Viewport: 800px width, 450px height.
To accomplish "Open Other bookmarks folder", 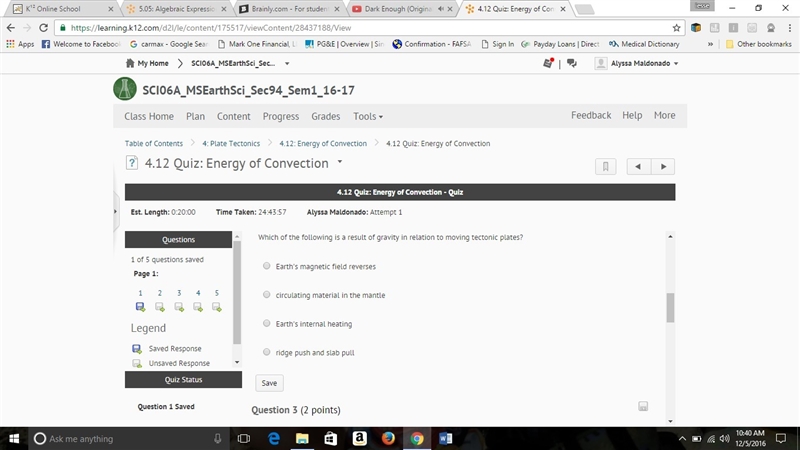I will (x=758, y=44).
